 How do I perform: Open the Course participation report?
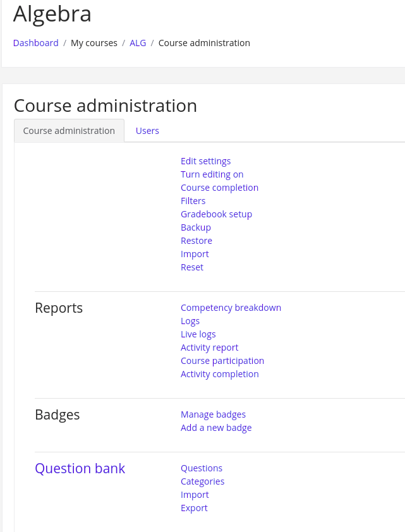[x=222, y=361]
